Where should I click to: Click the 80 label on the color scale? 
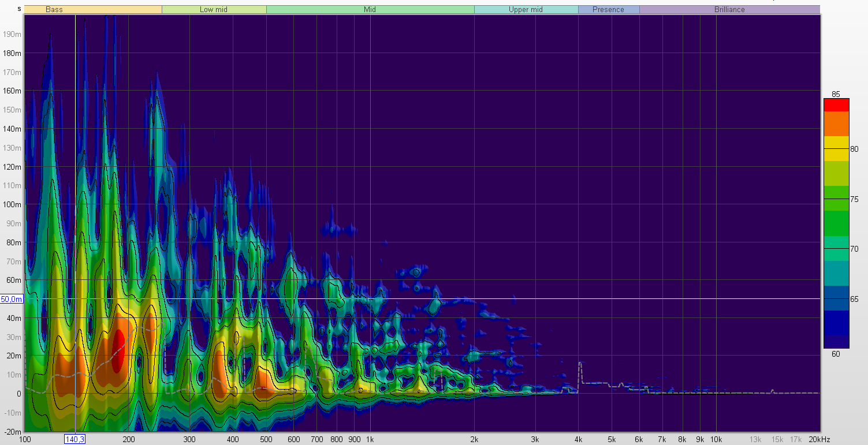pos(854,149)
